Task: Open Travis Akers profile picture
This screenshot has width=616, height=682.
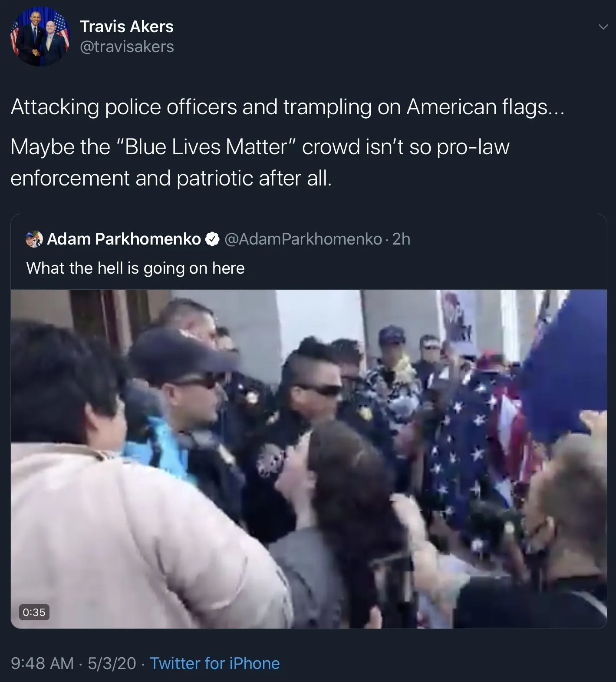Action: [x=40, y=36]
